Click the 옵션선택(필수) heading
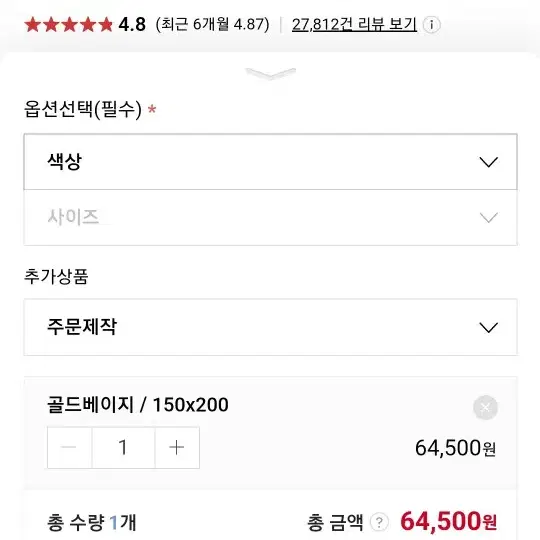540x540 pixels. 83,109
